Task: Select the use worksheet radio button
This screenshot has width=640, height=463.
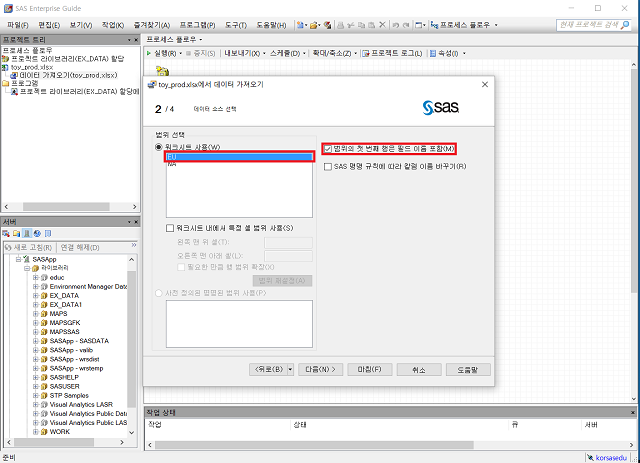Action: point(159,147)
